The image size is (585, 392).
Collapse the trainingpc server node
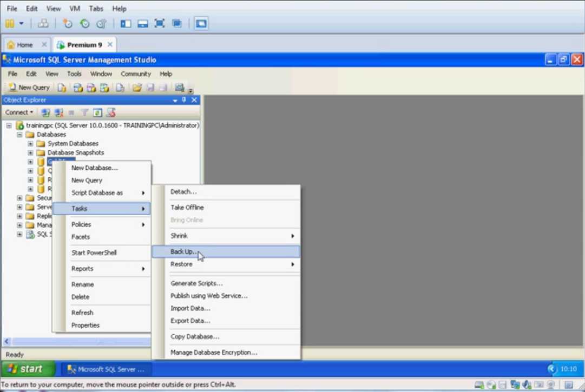(9, 125)
